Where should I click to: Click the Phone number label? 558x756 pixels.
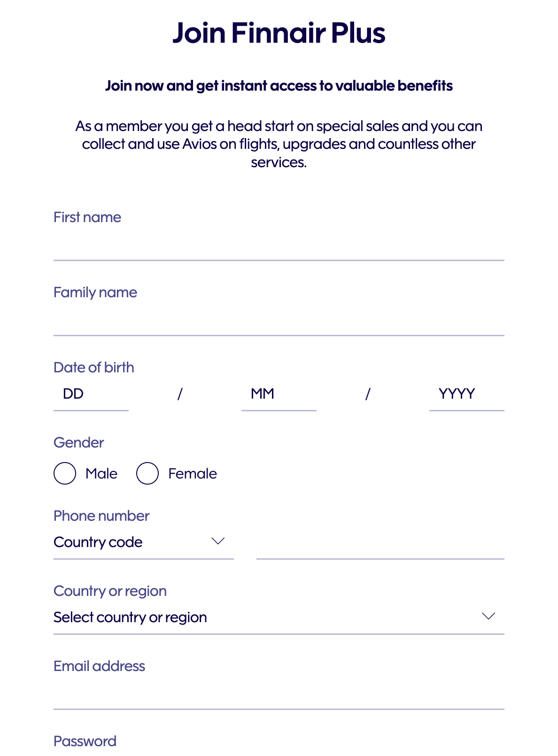(101, 515)
